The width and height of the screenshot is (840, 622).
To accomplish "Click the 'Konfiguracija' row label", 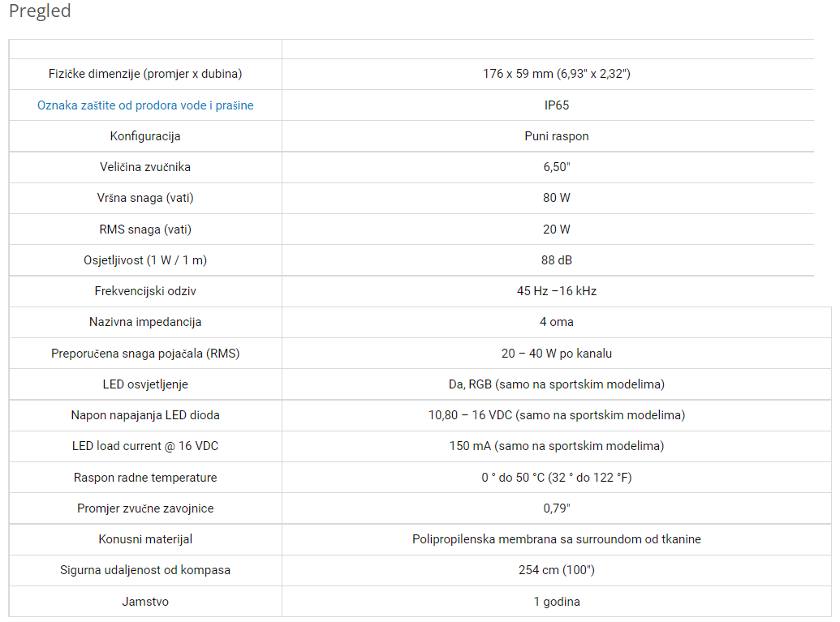I will 145,136.
